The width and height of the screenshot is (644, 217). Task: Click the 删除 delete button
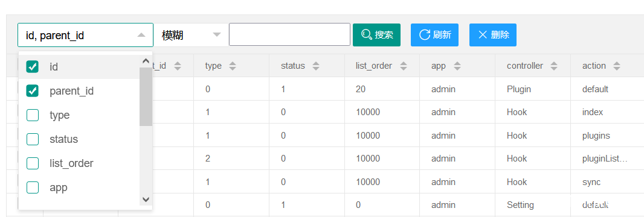click(x=493, y=35)
